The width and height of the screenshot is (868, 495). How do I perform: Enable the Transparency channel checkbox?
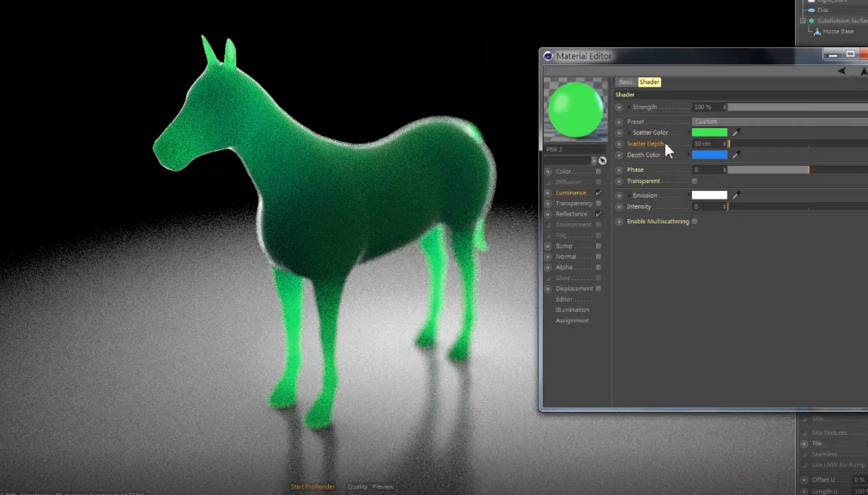(598, 204)
